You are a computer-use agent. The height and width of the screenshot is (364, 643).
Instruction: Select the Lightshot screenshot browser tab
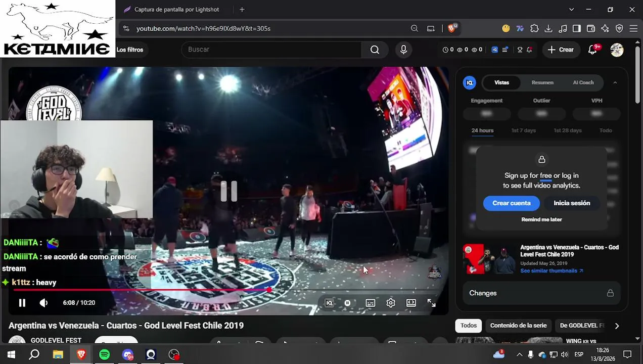pyautogui.click(x=177, y=10)
